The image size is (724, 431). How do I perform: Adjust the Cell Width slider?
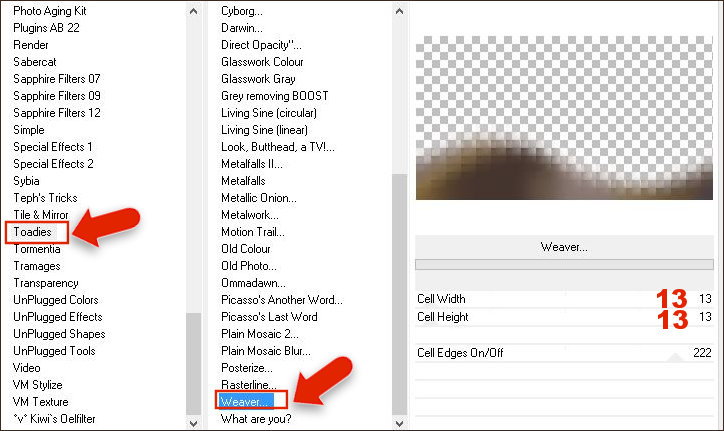(563, 299)
